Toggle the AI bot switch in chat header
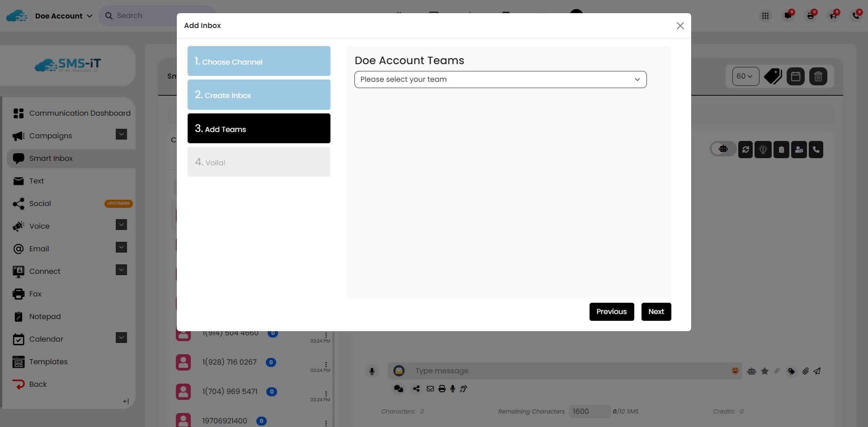The width and height of the screenshot is (868, 427). pos(723,149)
